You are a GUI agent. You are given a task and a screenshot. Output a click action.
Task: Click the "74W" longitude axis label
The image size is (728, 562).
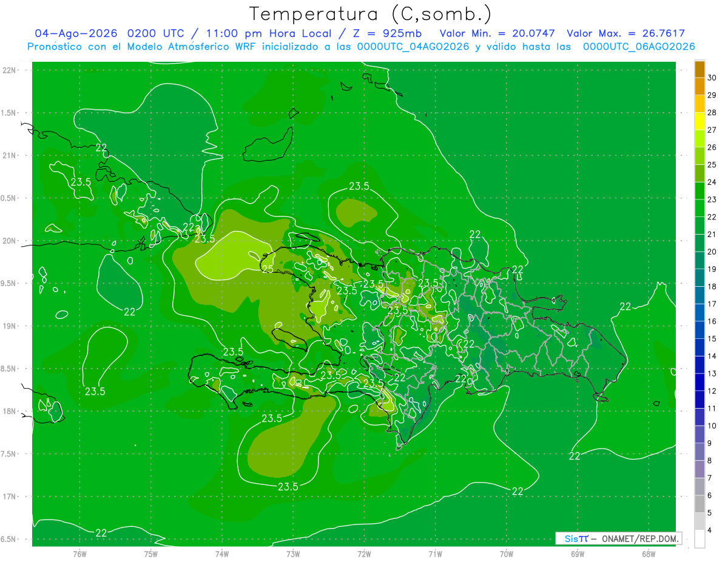221,554
